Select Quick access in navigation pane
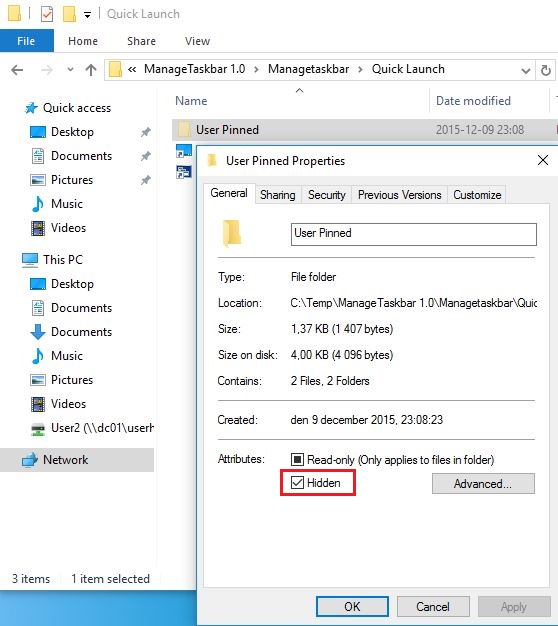Screen dimensions: 558x626 [x=77, y=108]
